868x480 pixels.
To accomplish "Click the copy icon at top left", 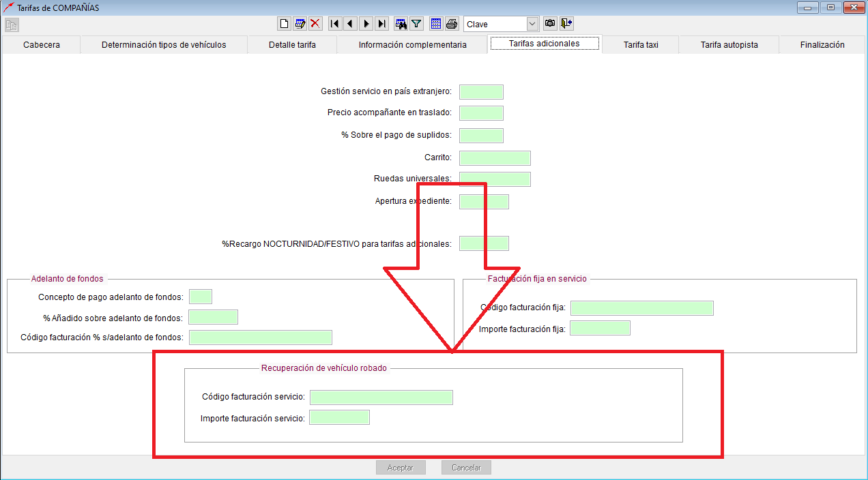I will pos(12,25).
